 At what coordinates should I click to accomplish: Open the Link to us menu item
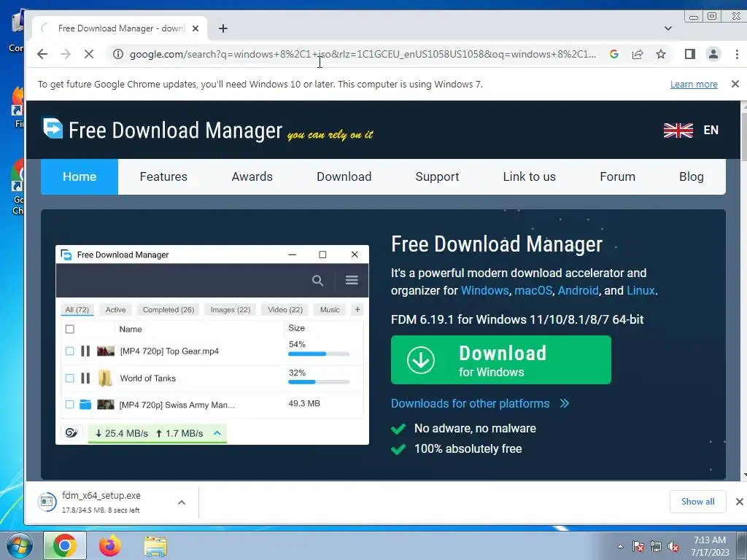coord(530,176)
